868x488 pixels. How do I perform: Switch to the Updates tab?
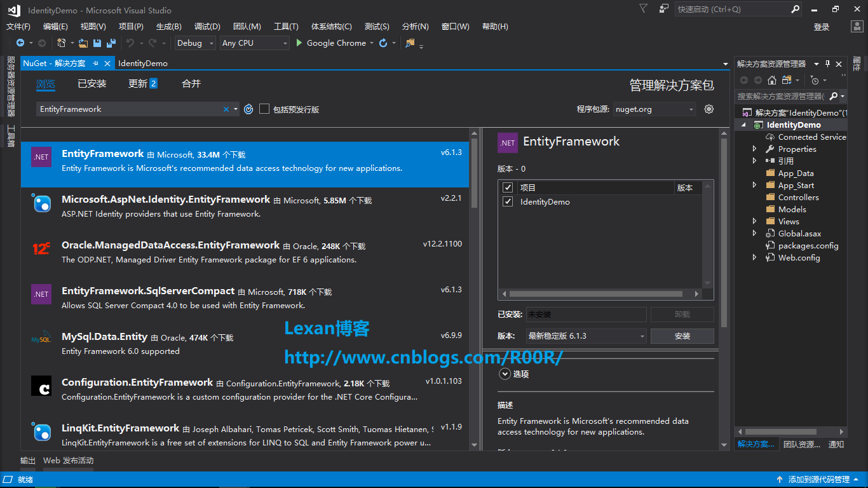(x=142, y=84)
